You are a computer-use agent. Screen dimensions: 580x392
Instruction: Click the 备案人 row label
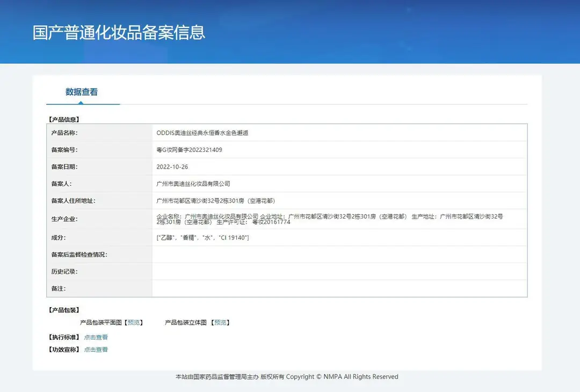tap(61, 184)
